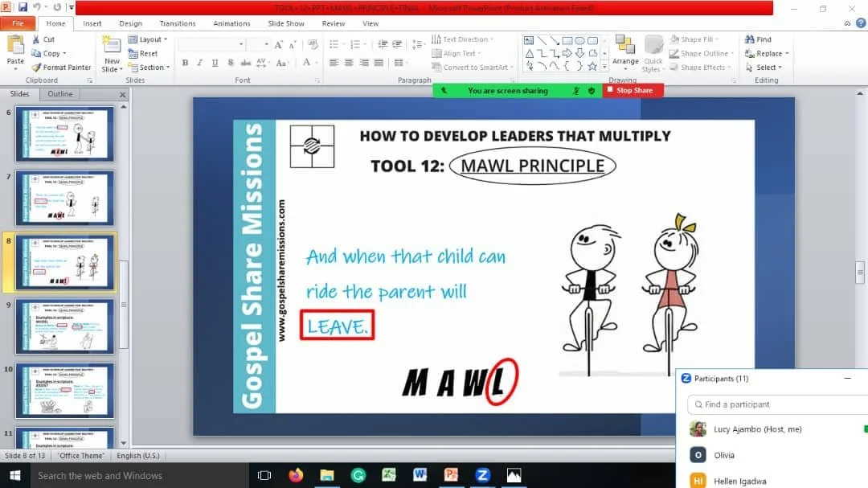Open the Shape Effects dropdown
The image size is (868, 488).
700,67
